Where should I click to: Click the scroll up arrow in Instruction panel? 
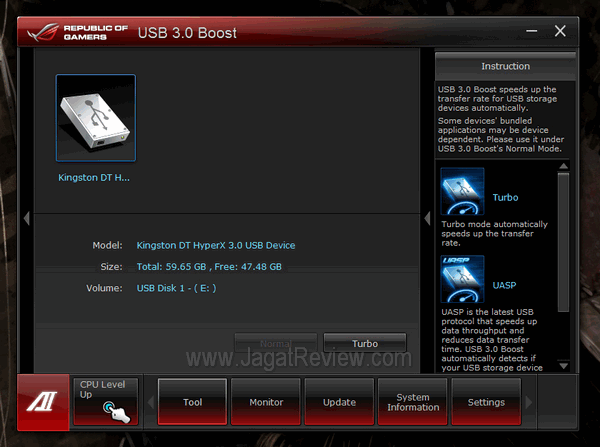tap(563, 166)
